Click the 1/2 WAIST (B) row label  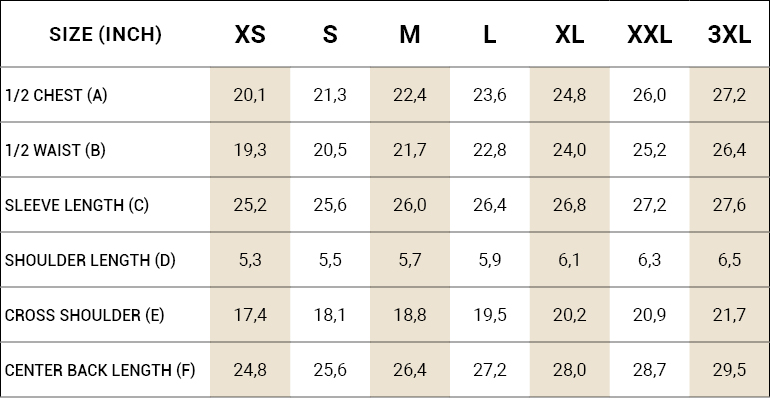55,151
